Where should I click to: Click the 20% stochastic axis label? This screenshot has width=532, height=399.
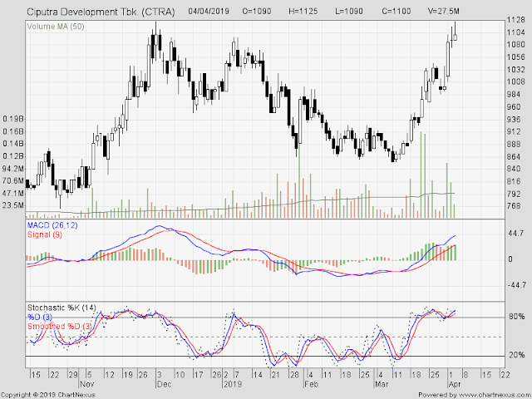click(x=517, y=355)
